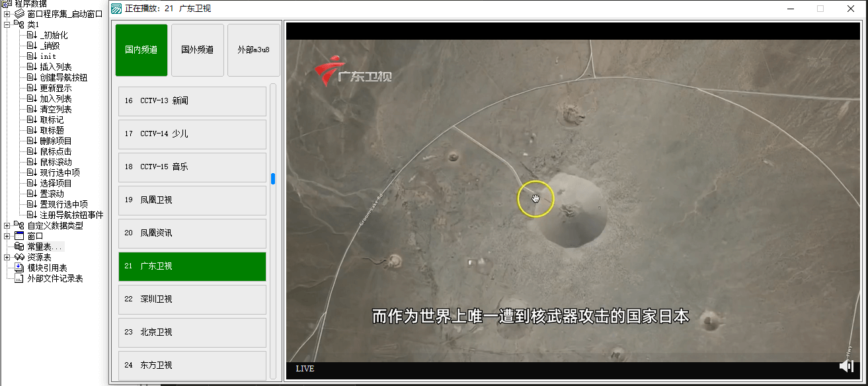Click the 常量表 database icon

coord(19,247)
